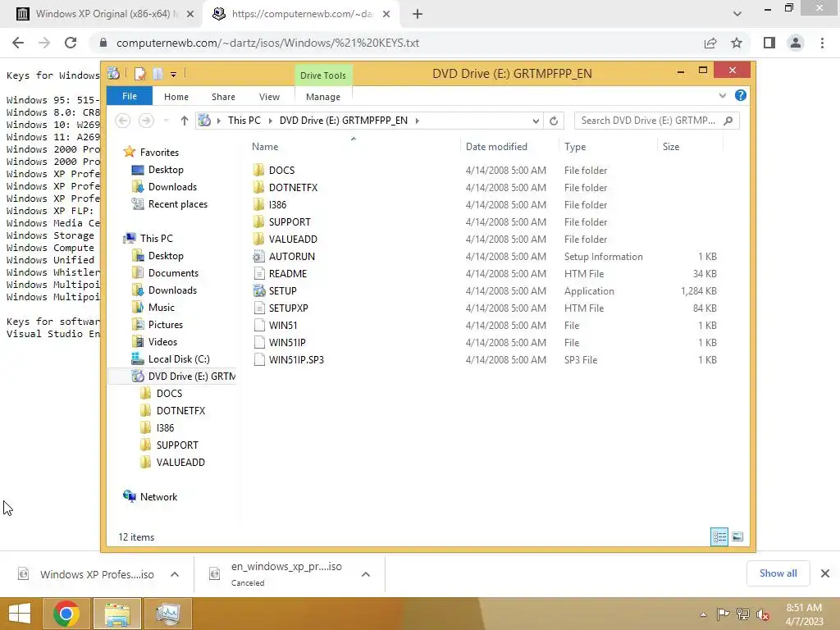Open the Chrome three-dot menu
This screenshot has height=630, width=840.
[x=822, y=43]
